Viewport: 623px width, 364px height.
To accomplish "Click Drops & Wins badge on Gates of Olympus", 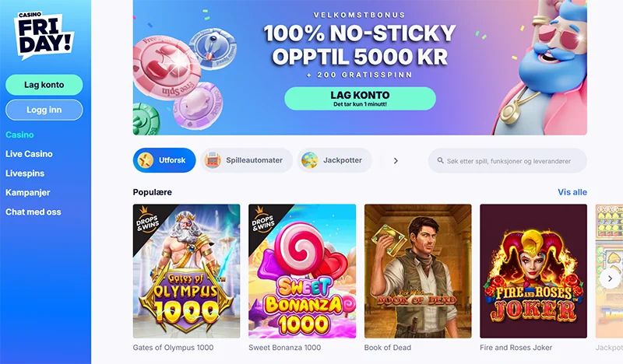I will click(147, 222).
